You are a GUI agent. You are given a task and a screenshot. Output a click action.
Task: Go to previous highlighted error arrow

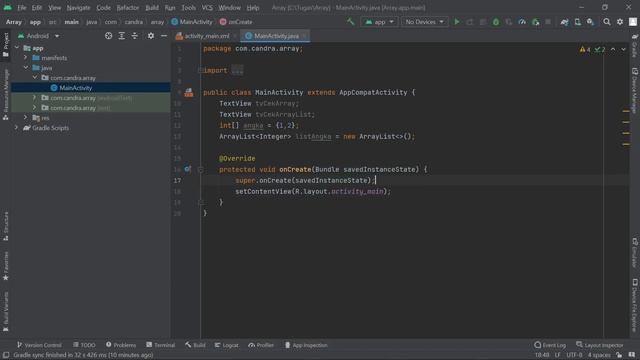[x=613, y=49]
